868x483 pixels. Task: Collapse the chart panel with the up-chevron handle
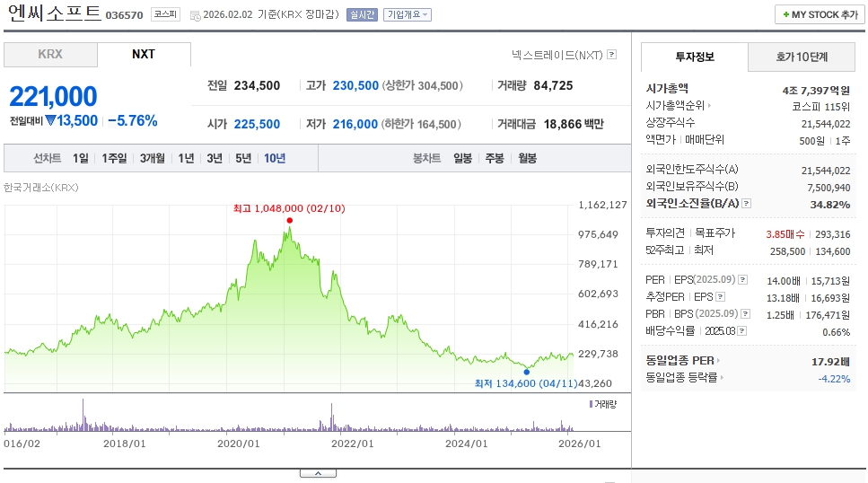pos(319,473)
